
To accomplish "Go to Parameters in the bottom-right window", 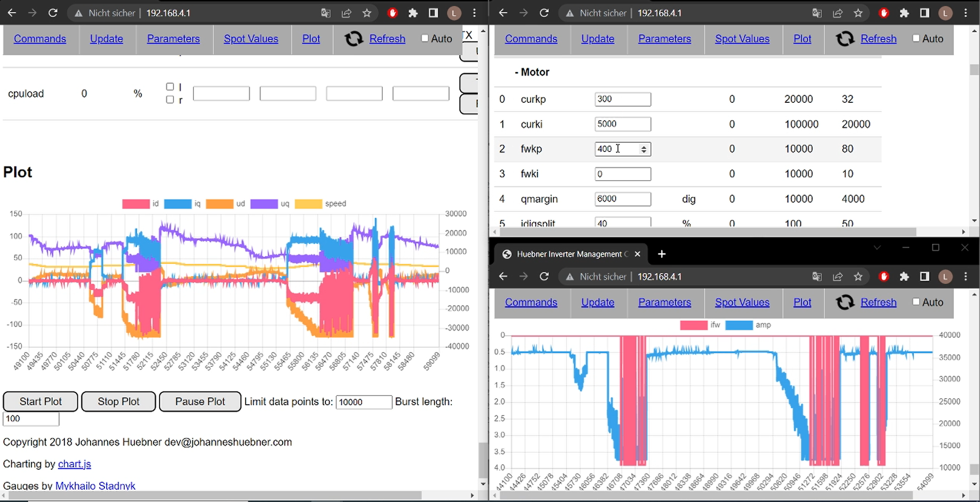I will pyautogui.click(x=664, y=302).
